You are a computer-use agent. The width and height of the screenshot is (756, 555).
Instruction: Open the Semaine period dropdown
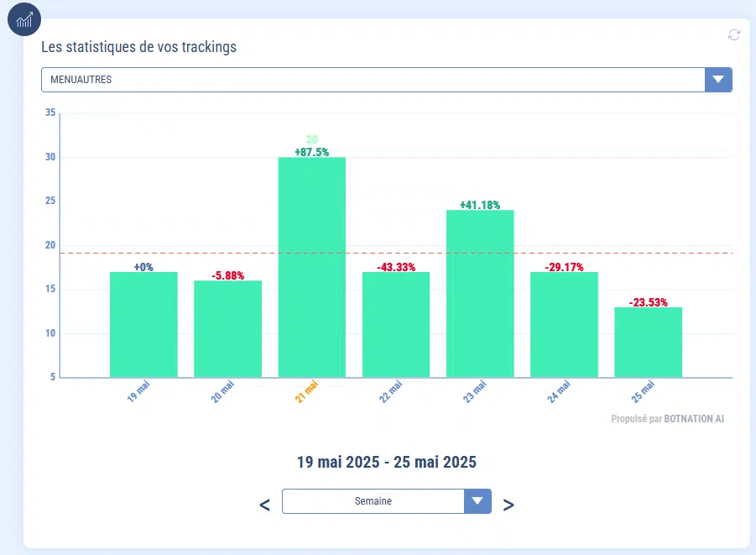[x=373, y=501]
